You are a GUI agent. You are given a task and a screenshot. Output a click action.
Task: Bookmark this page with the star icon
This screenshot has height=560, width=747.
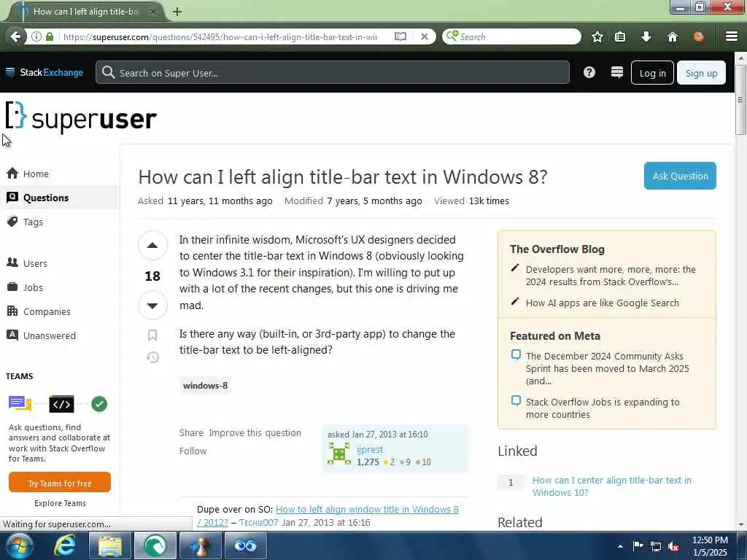point(597,36)
